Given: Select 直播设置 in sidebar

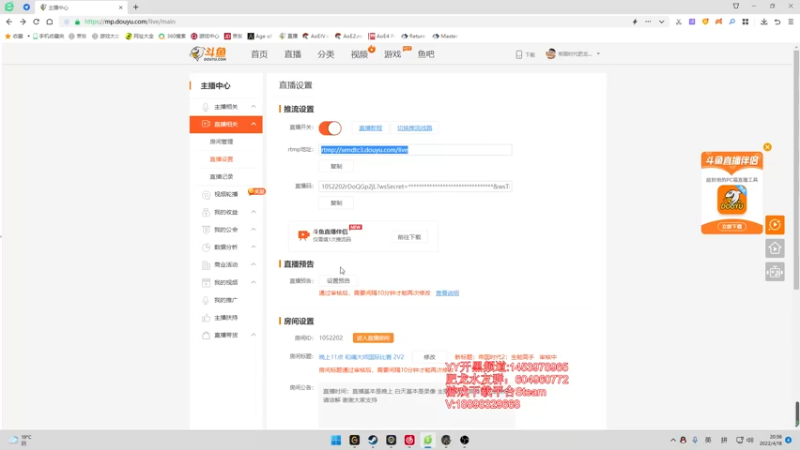Looking at the screenshot, I should (x=221, y=159).
